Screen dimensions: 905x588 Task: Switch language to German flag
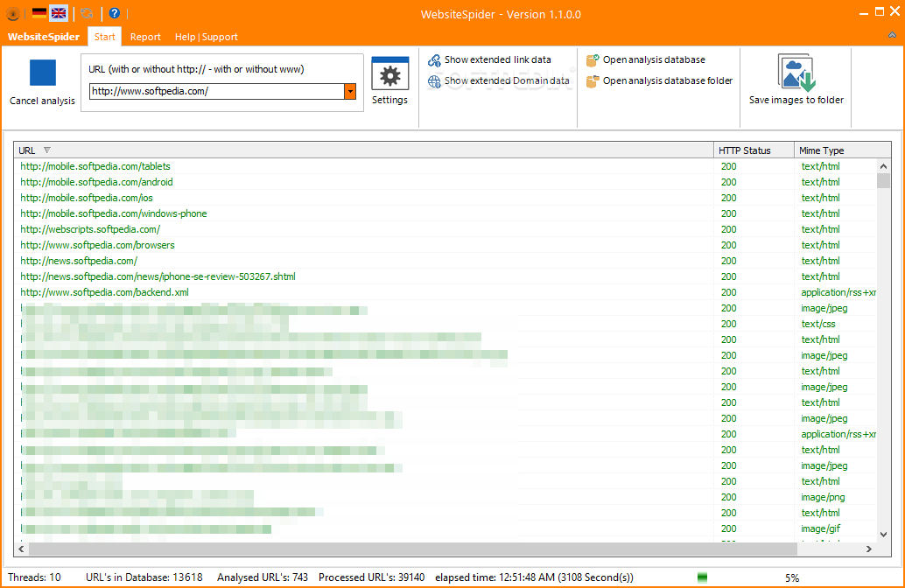coord(39,13)
